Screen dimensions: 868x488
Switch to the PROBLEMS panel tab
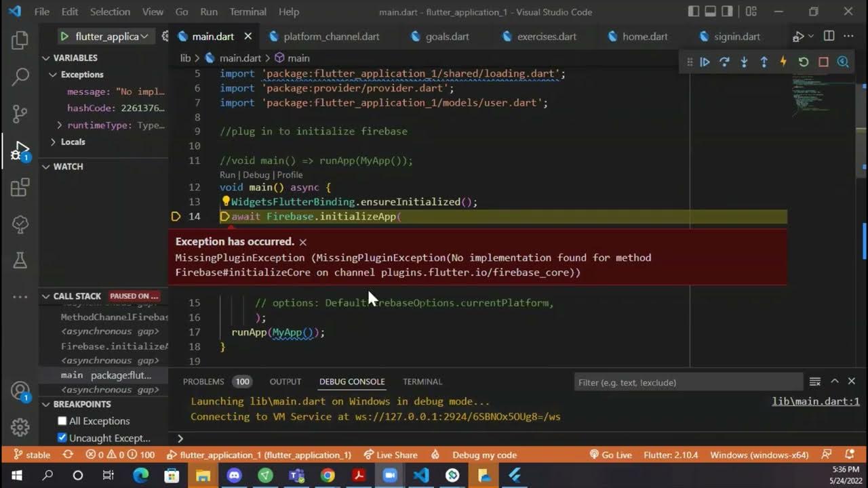[203, 382]
